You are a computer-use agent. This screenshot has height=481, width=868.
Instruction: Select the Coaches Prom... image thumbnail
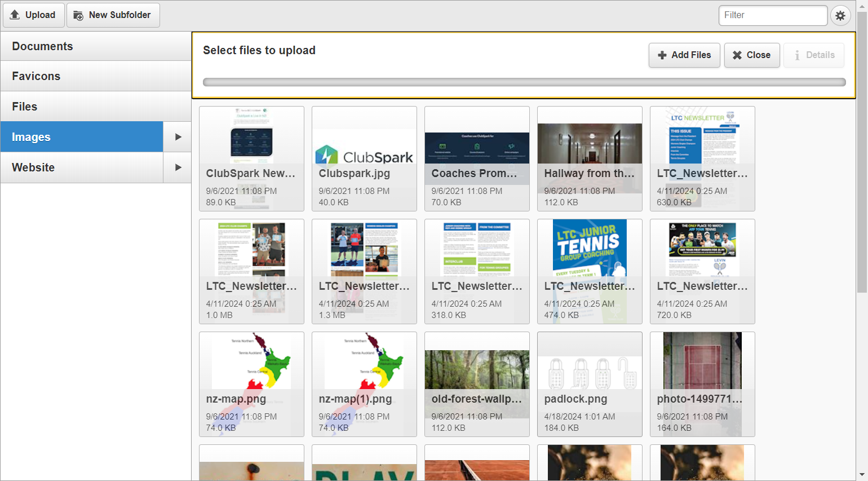click(x=477, y=159)
